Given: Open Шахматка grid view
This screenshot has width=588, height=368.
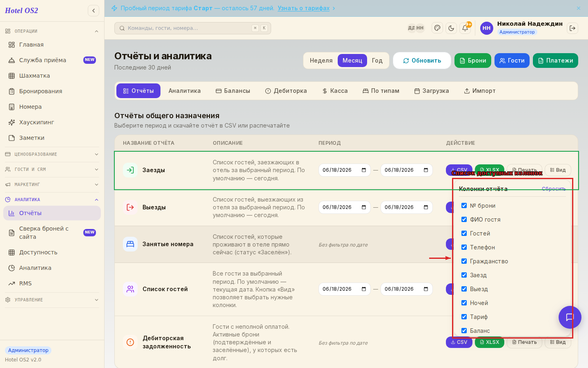Looking at the screenshot, I should click(x=52, y=76).
